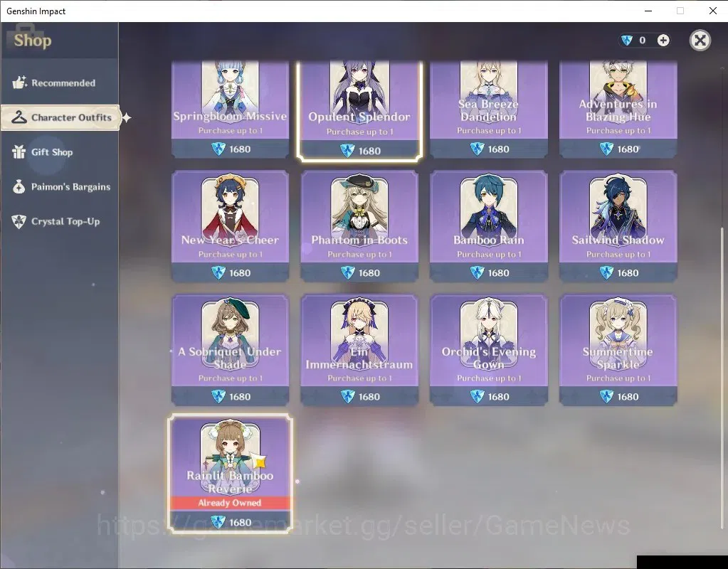Add Genesis Crystals with the plus button
728x569 pixels.
[x=663, y=41]
